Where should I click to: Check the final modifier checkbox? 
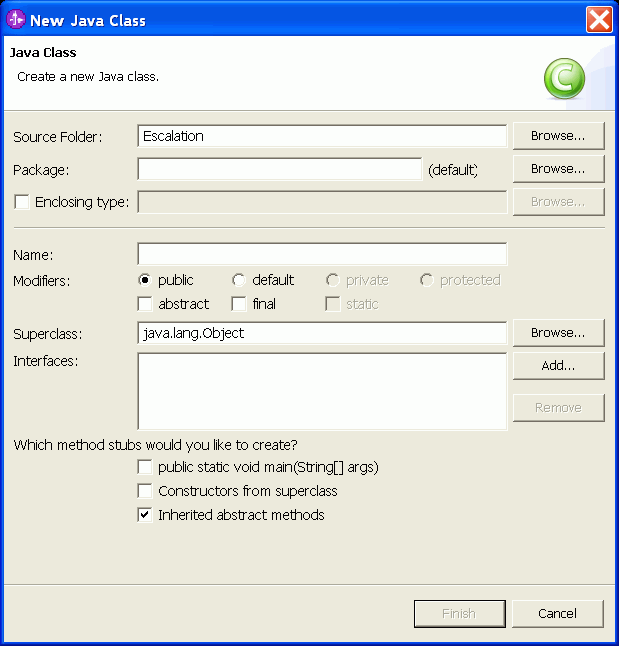[239, 304]
